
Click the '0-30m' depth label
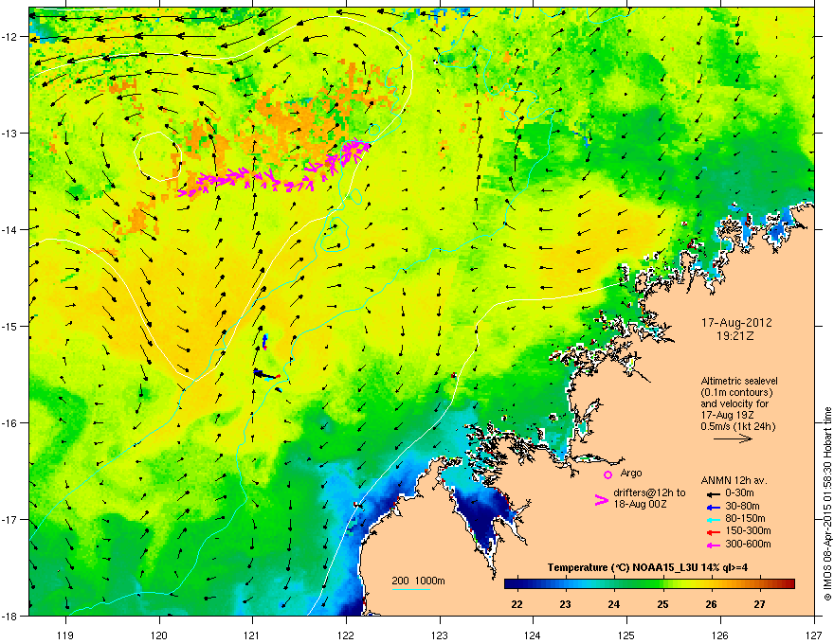pos(739,492)
